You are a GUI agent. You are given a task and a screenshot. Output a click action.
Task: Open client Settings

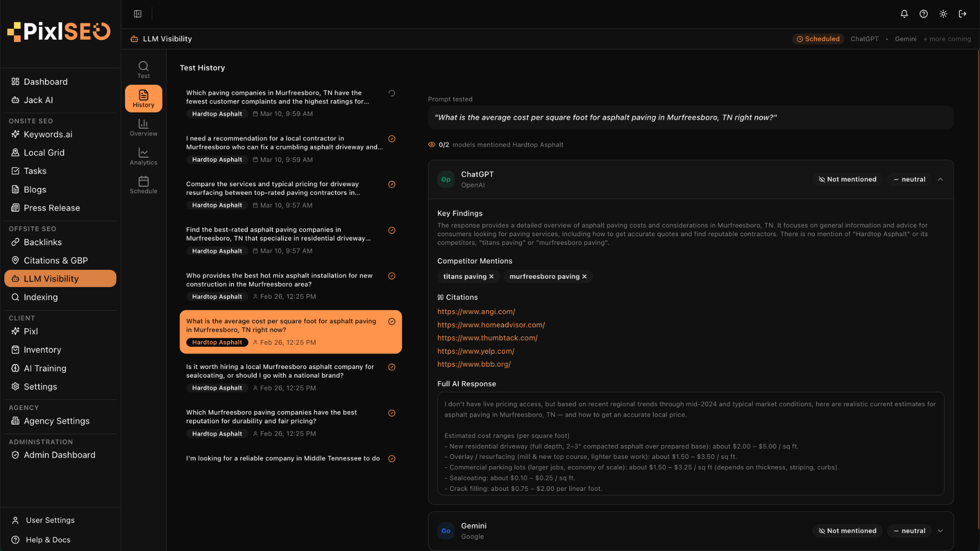(60, 386)
